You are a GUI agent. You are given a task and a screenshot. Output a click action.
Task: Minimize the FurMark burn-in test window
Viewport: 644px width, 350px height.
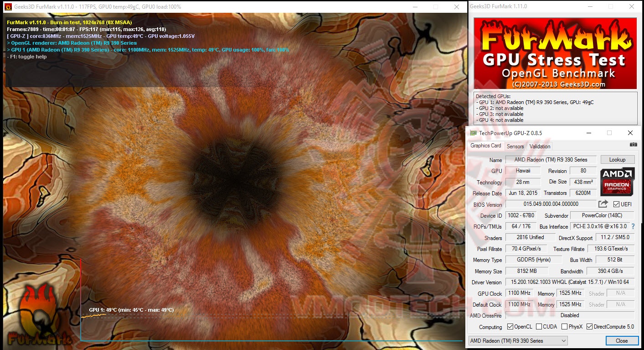pos(415,7)
